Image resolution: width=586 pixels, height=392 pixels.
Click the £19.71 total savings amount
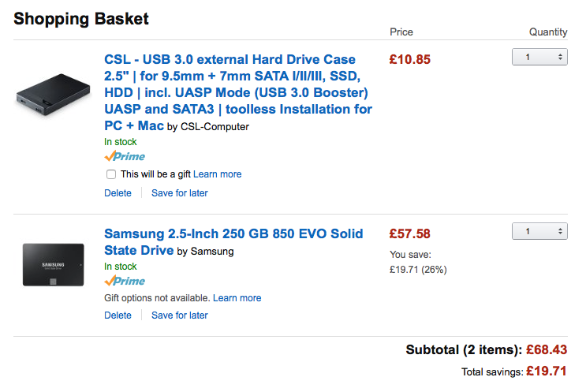click(x=547, y=371)
